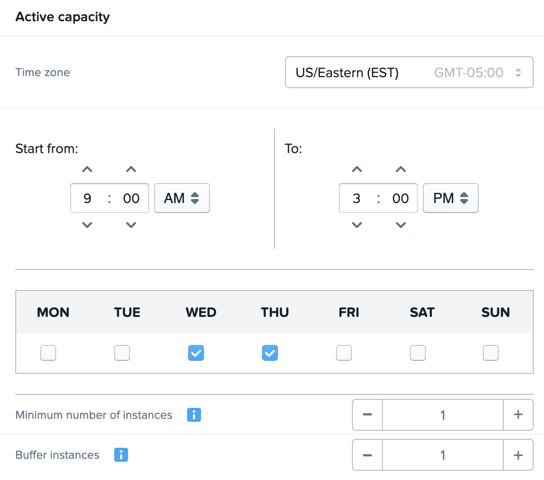Open the US/Eastern time zone dropdown
This screenshot has width=544, height=480.
click(409, 72)
